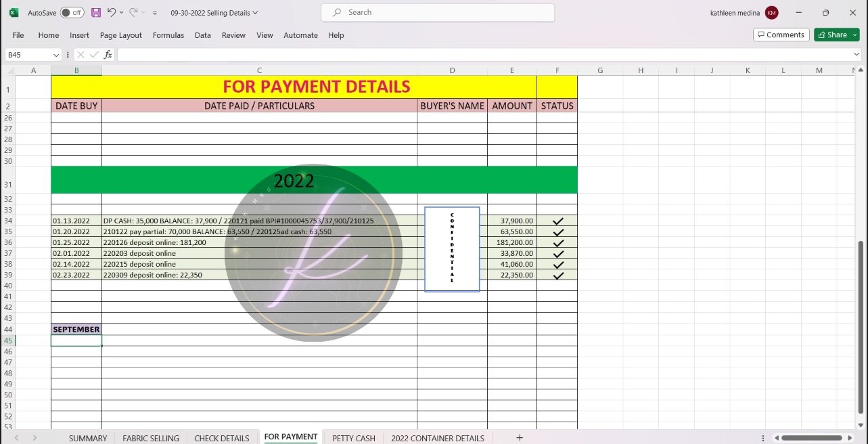Click the Search box

438,12
